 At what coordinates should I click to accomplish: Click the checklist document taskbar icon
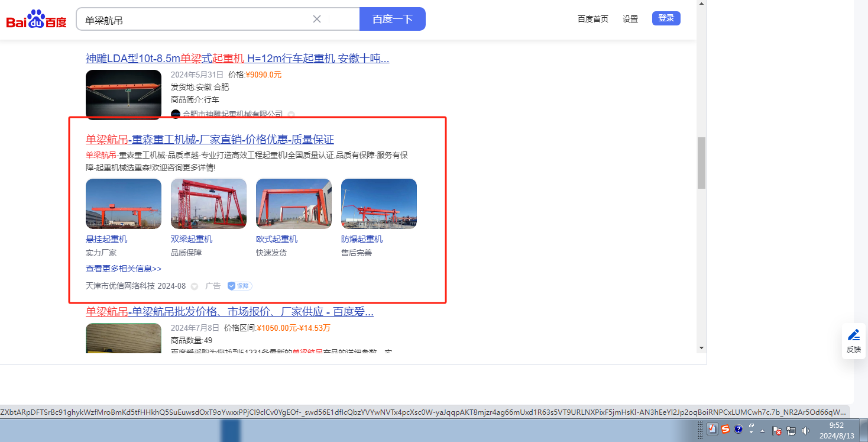[x=712, y=430]
